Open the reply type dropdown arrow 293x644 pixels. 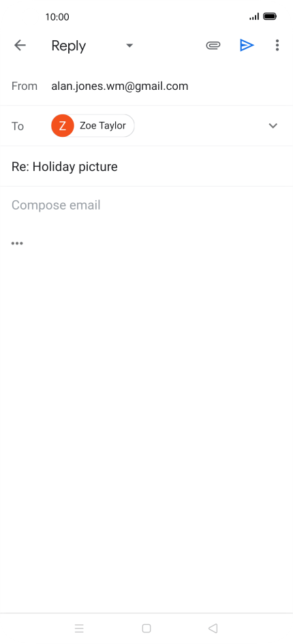129,45
